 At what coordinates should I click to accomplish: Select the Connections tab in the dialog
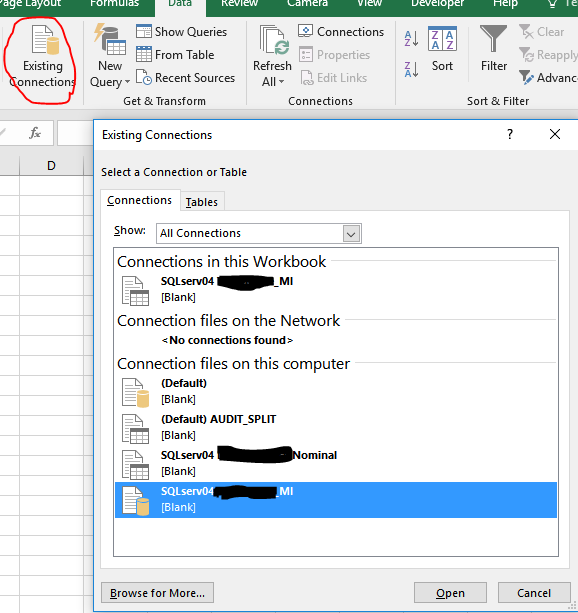tap(139, 200)
